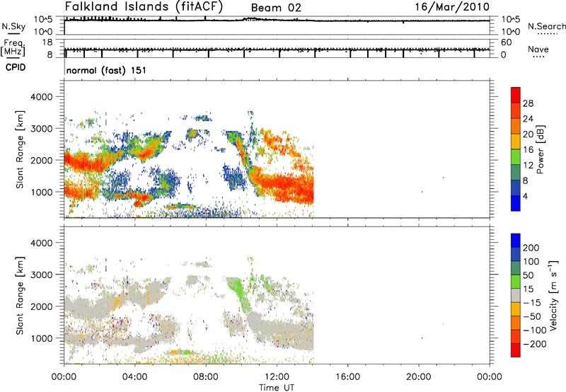Click the '−100' label on Velocity colorbar

point(535,330)
